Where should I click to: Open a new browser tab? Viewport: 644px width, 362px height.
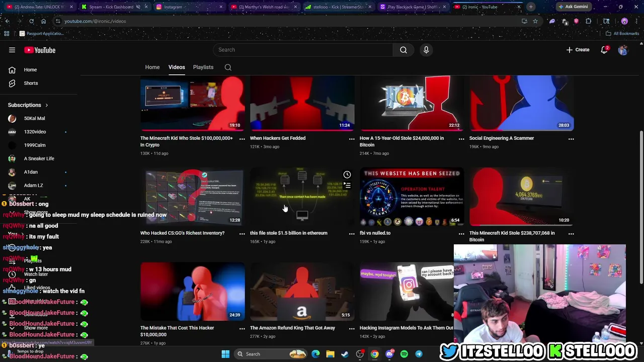click(x=531, y=7)
